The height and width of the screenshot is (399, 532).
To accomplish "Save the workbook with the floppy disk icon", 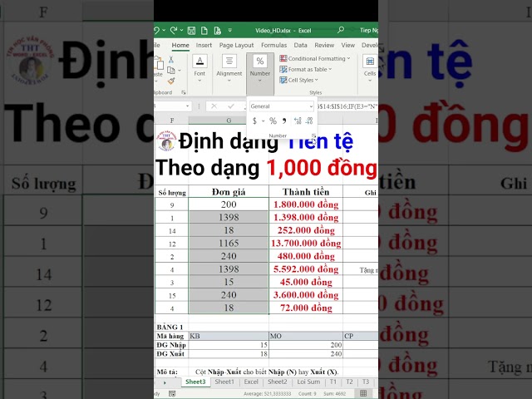I will pyautogui.click(x=191, y=31).
